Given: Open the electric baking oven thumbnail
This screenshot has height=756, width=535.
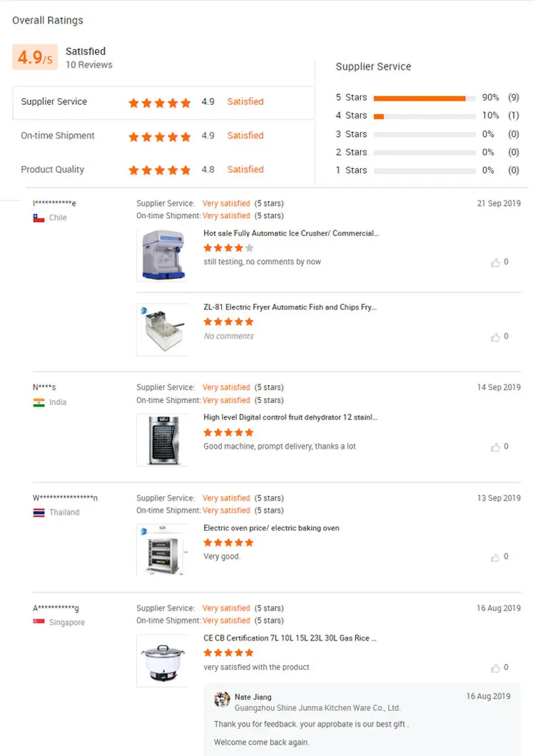Looking at the screenshot, I should (x=163, y=550).
